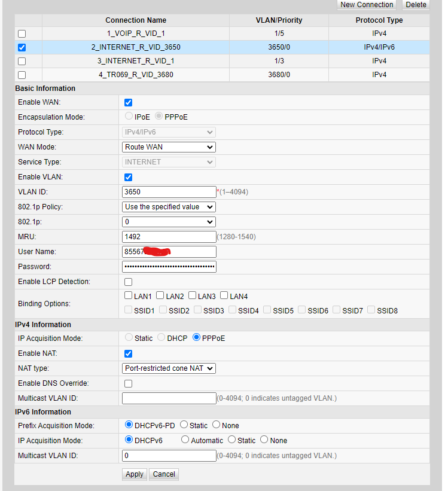Click the VLAN ID input field

[x=169, y=192]
